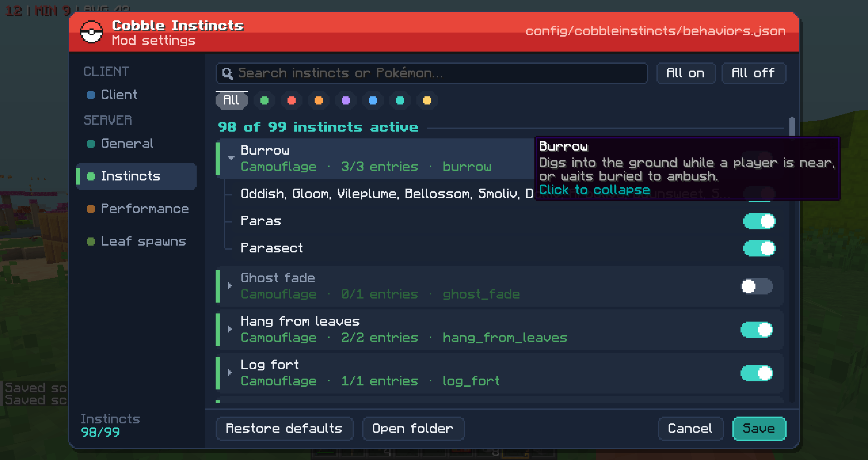
Task: Open the Leaf spawns settings
Action: click(x=137, y=241)
